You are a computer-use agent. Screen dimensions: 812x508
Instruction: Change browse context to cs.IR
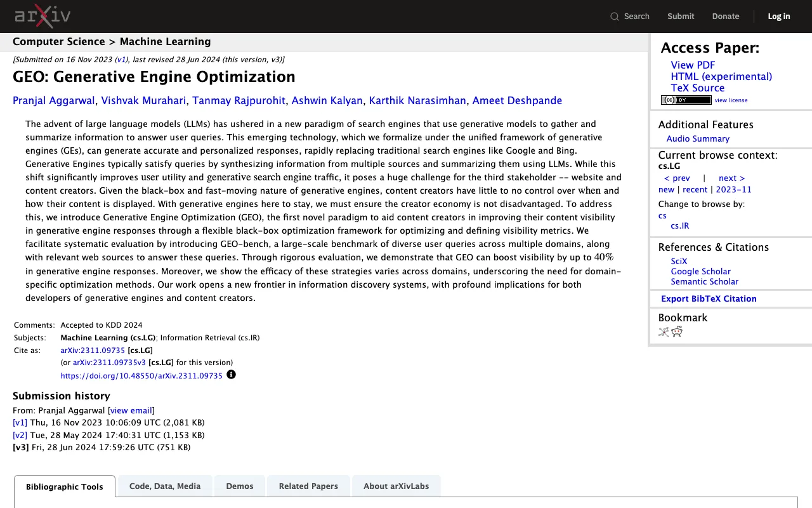point(680,226)
